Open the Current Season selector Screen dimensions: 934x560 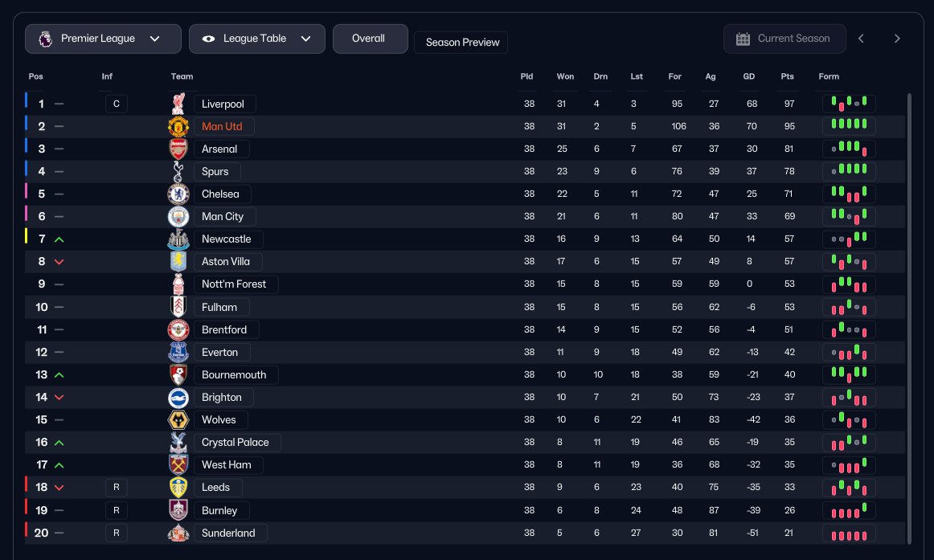click(784, 39)
